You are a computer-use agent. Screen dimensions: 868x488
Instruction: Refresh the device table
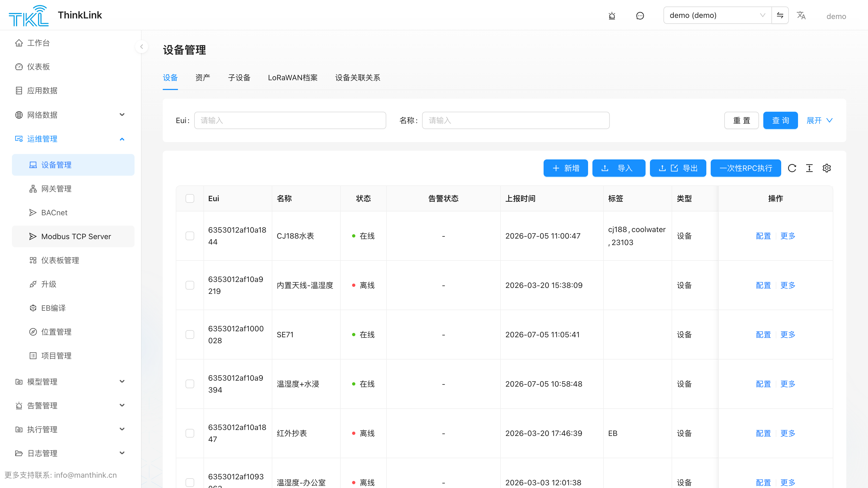pos(792,168)
